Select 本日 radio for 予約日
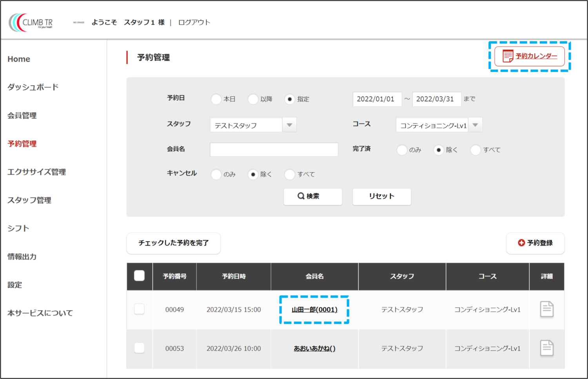 (216, 99)
